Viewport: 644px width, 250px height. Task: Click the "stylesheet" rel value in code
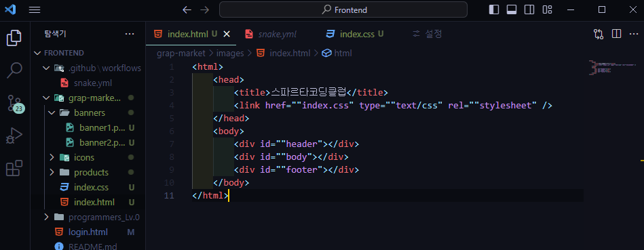tap(505, 105)
